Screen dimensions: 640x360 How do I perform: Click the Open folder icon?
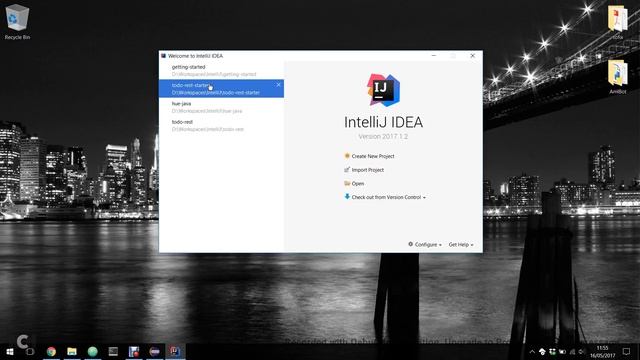[347, 183]
